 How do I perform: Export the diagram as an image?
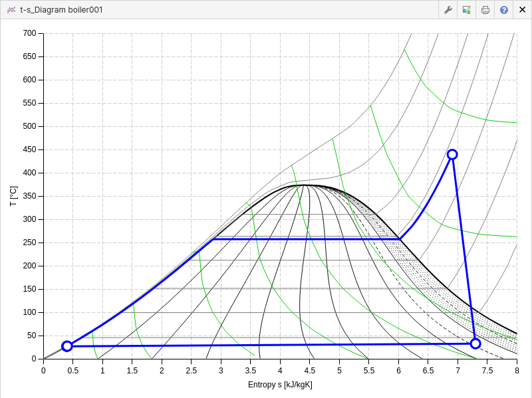point(467,10)
